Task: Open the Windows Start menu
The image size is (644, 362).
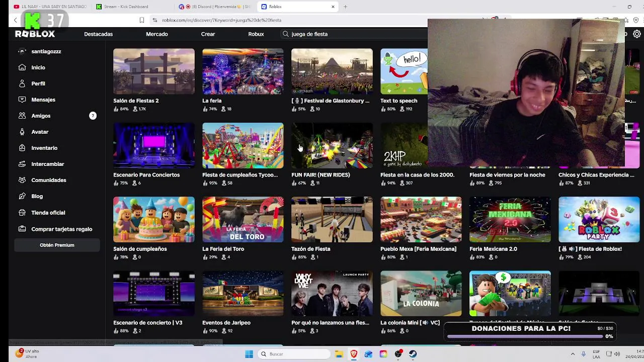Action: tap(249, 354)
